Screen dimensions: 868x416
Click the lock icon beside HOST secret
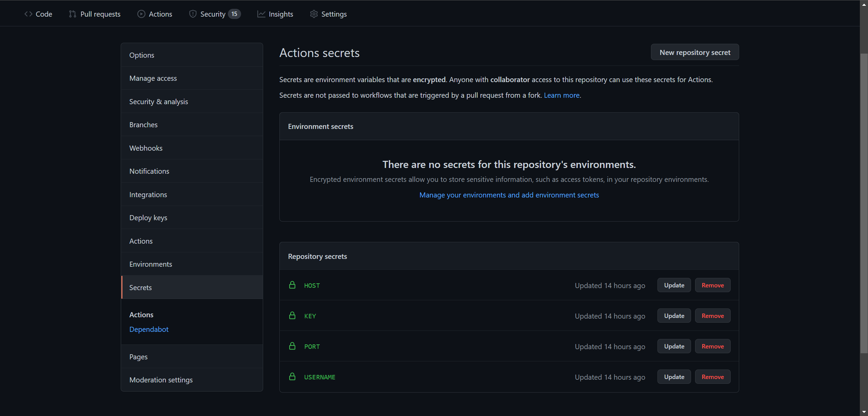[292, 285]
